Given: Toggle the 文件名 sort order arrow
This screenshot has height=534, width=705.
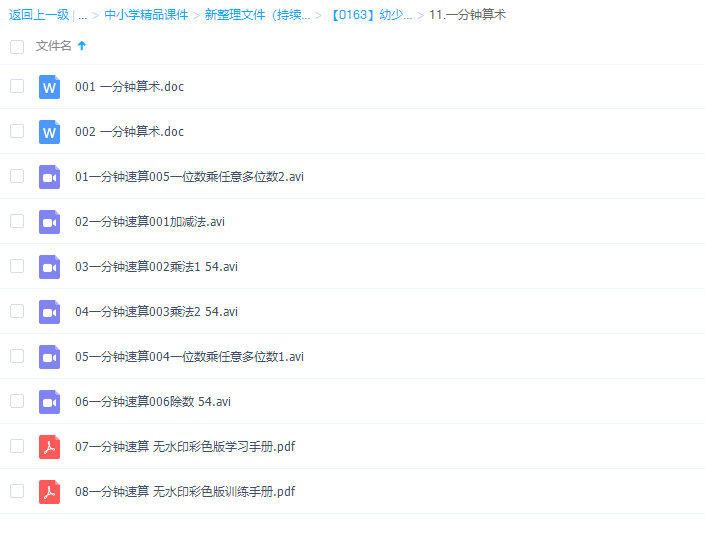Looking at the screenshot, I should (82, 46).
